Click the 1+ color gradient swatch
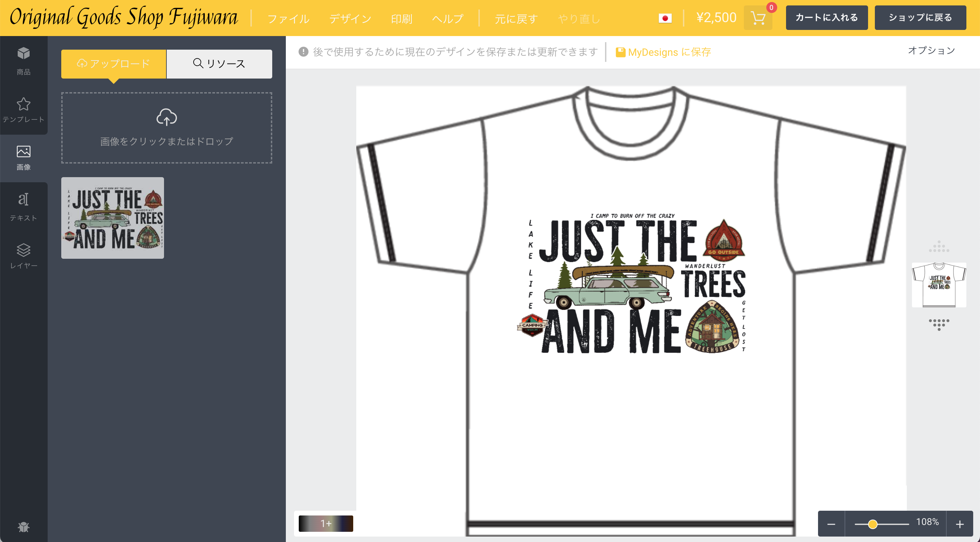This screenshot has width=980, height=542. tap(326, 523)
